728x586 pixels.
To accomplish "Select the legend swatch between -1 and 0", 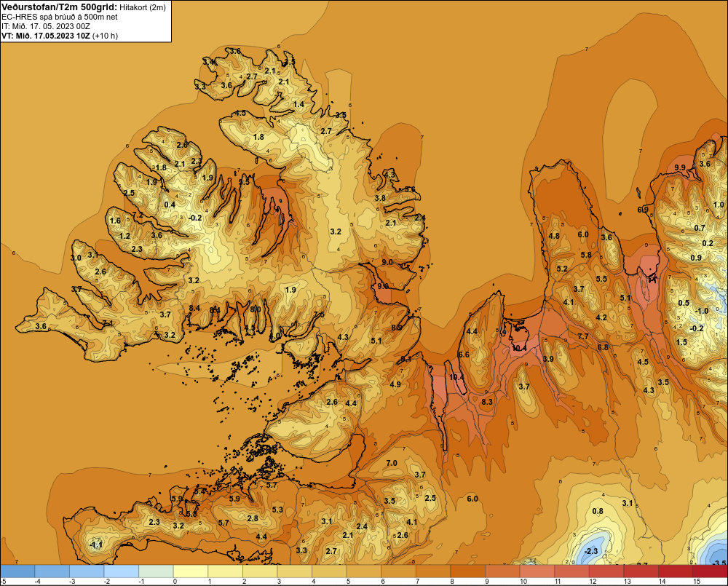I will tap(156, 571).
